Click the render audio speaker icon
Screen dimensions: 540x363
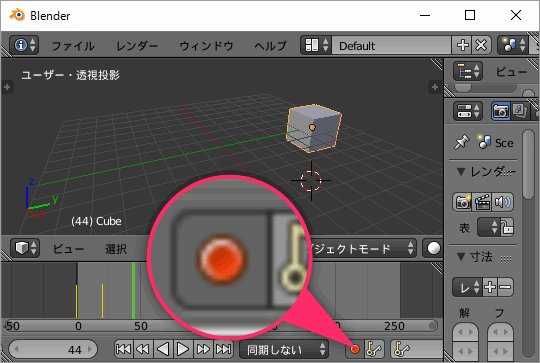point(502,202)
